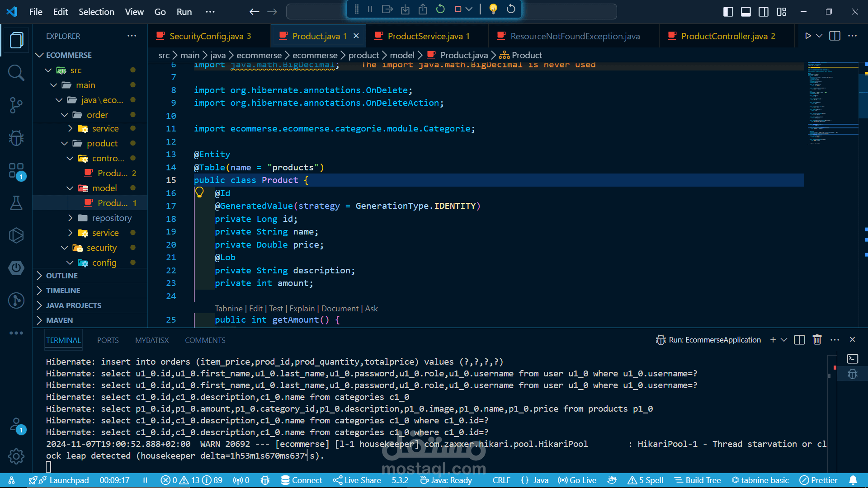Open the Search view in activity bar

point(16,73)
